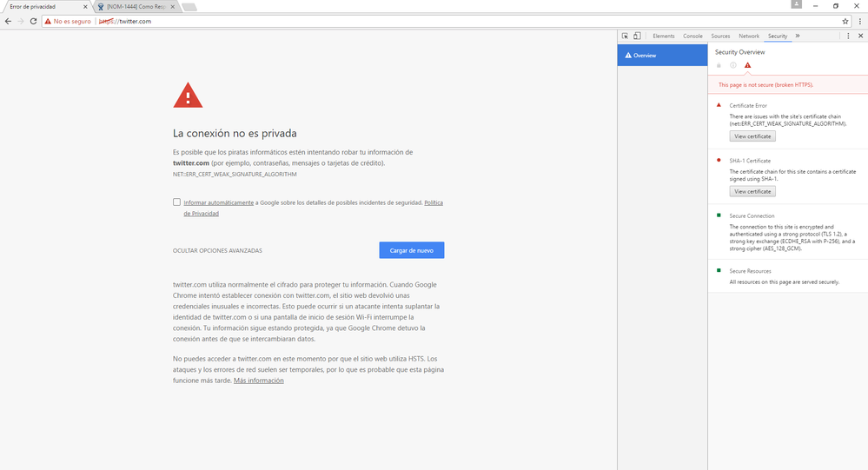The width and height of the screenshot is (868, 470).
Task: Click the 'Cargar de nuevo' button
Action: [x=411, y=250]
